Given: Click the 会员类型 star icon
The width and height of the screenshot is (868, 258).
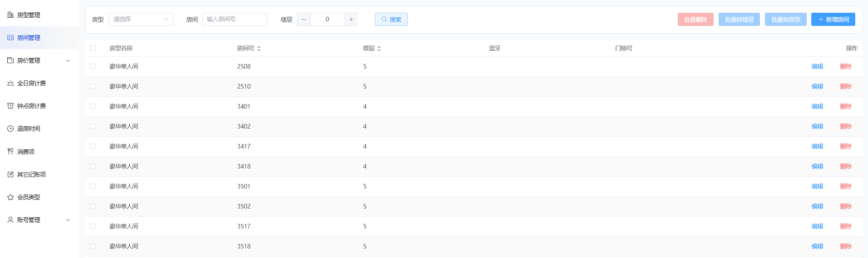Looking at the screenshot, I should 10,197.
